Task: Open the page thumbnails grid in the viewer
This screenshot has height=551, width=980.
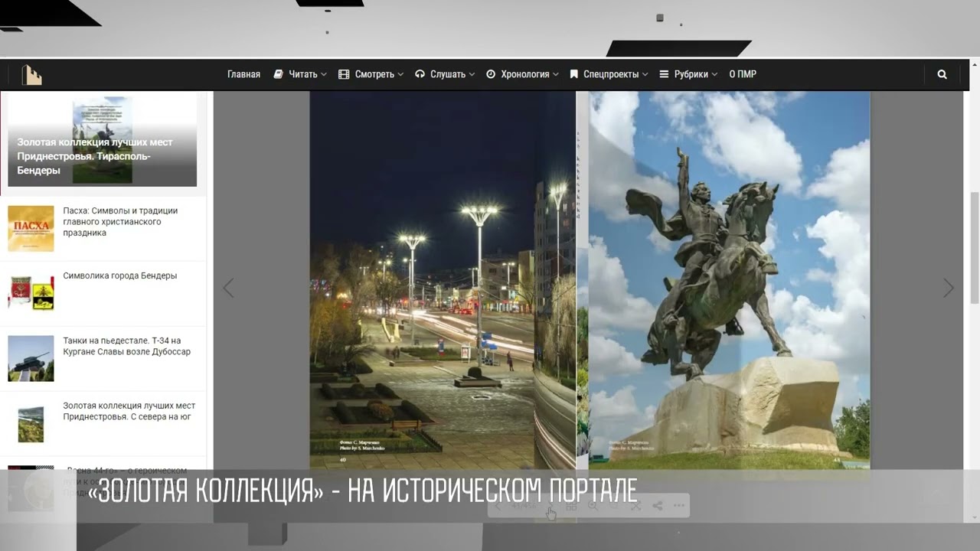Action: pyautogui.click(x=572, y=505)
